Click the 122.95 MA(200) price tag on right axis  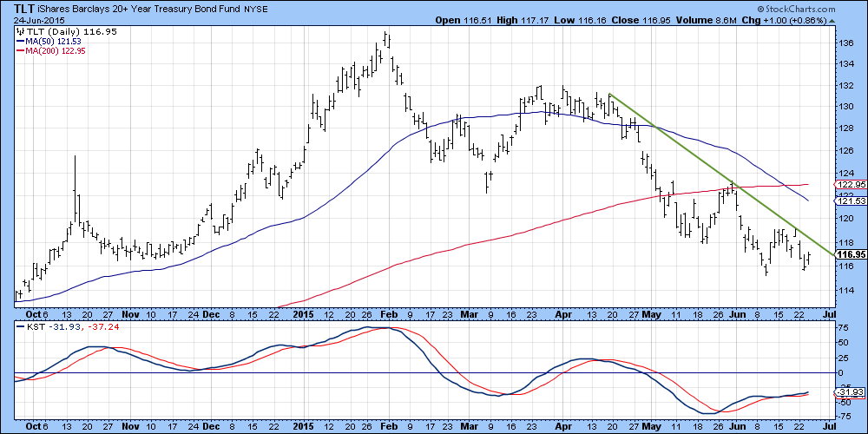click(850, 184)
